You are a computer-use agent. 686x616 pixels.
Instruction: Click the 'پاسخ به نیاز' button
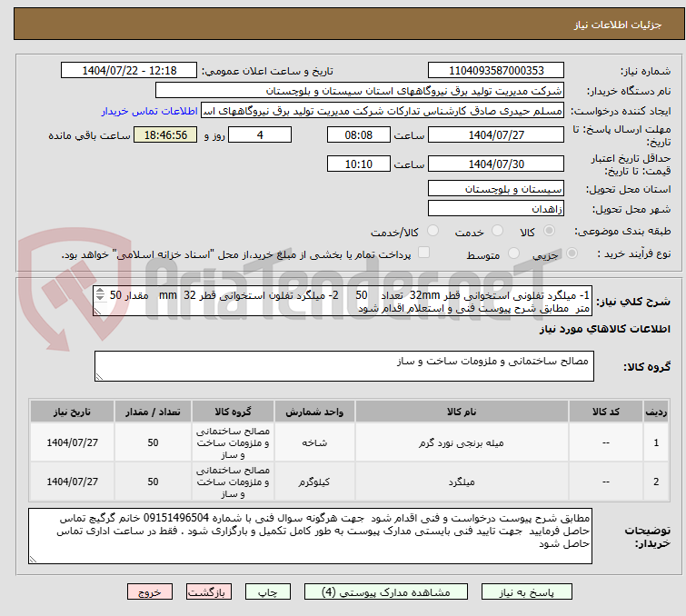pos(526,592)
